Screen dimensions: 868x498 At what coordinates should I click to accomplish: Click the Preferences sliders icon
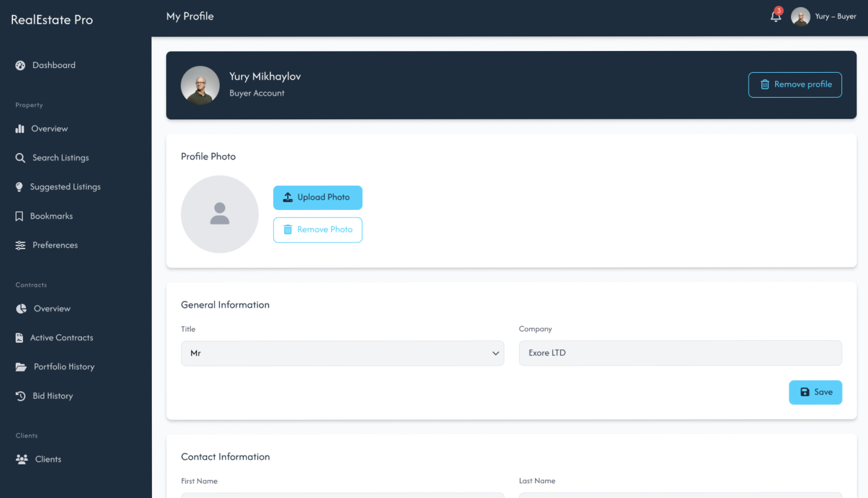20,245
